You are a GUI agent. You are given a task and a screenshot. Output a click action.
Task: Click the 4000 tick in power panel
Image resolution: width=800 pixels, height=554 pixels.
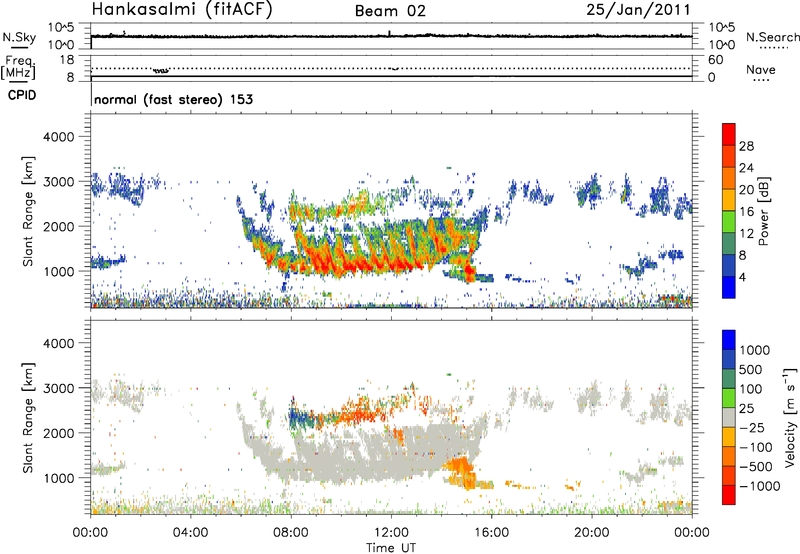tap(58, 137)
